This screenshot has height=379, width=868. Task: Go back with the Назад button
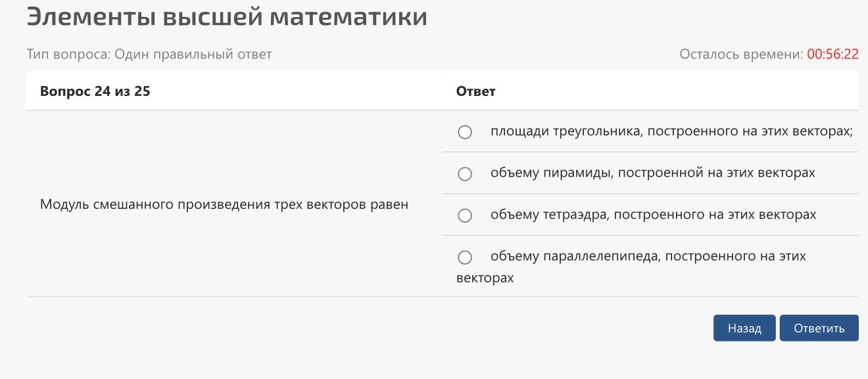[x=744, y=328]
